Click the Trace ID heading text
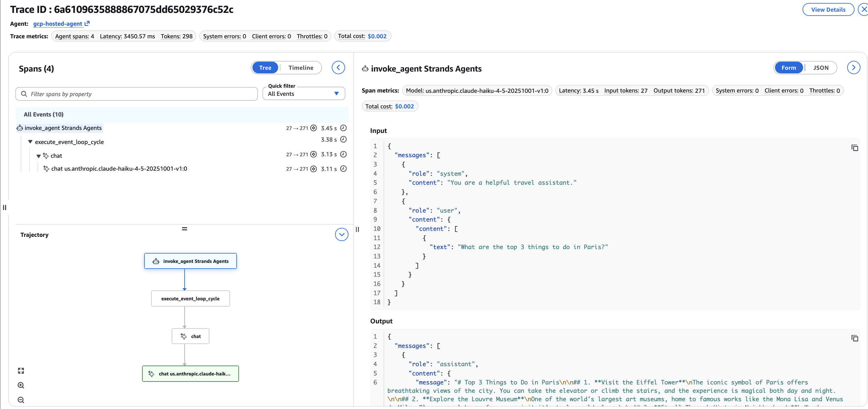The image size is (868, 409). (122, 9)
